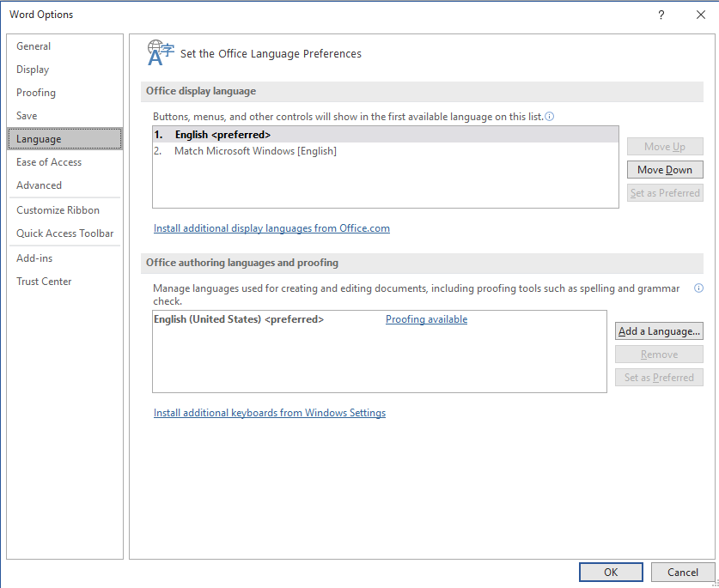Click the authoring languages info icon
719x588 pixels.
698,288
